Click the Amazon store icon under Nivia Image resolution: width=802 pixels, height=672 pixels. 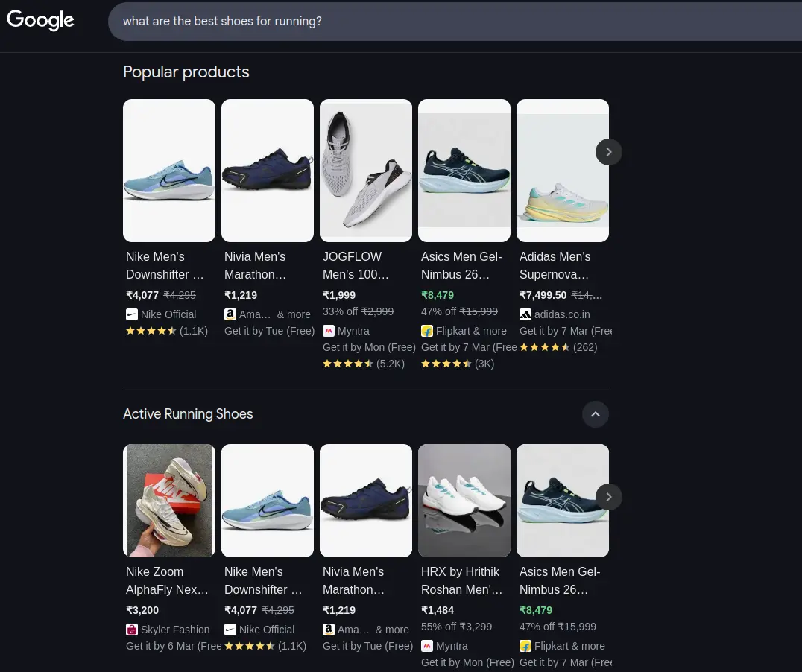point(230,314)
